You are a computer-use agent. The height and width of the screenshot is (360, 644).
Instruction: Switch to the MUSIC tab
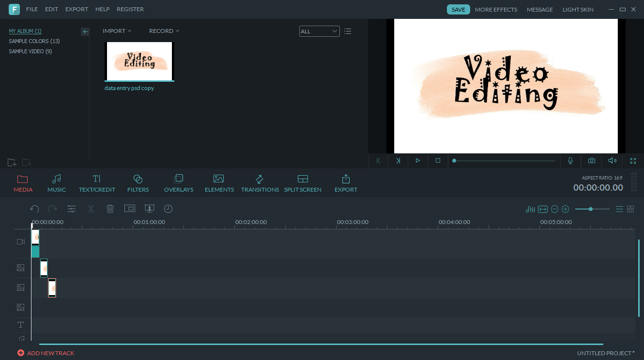point(57,183)
